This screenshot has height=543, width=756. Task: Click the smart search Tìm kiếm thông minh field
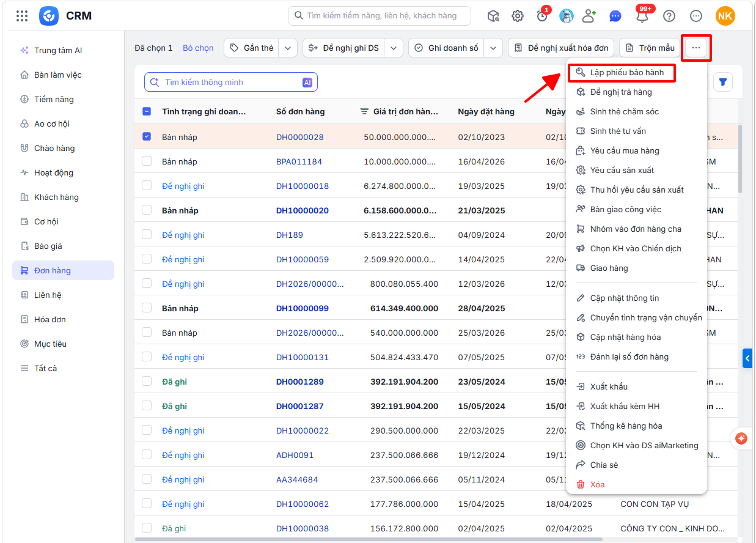pos(231,82)
